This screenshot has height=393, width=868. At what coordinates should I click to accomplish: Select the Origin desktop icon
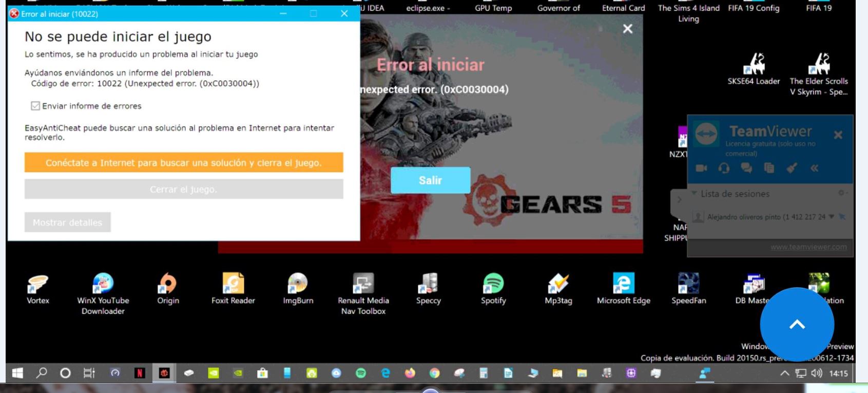[x=168, y=289]
